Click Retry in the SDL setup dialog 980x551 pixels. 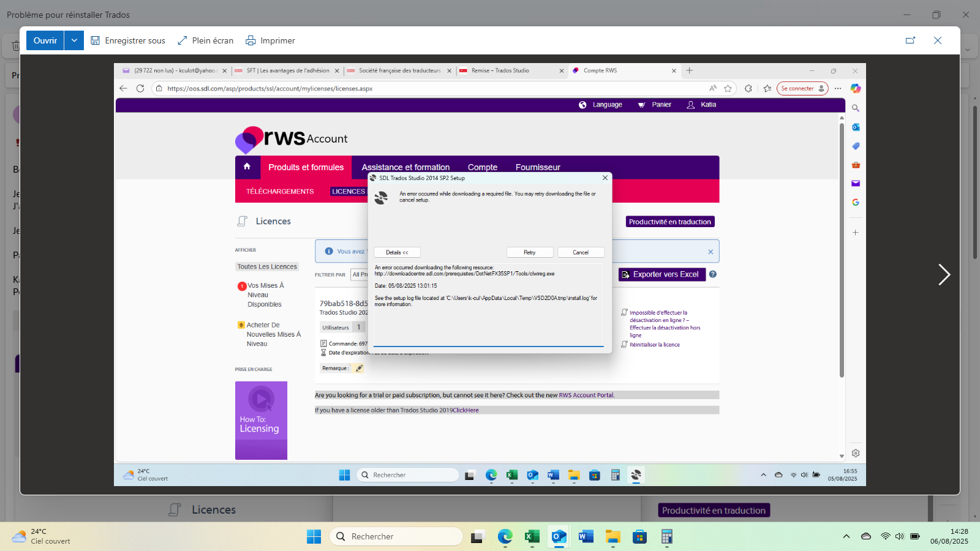tap(529, 252)
